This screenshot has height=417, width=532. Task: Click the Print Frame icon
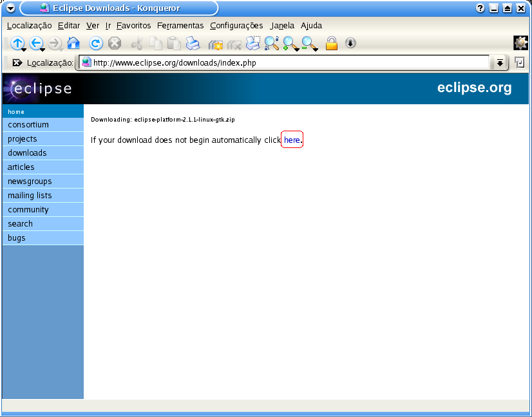point(253,43)
